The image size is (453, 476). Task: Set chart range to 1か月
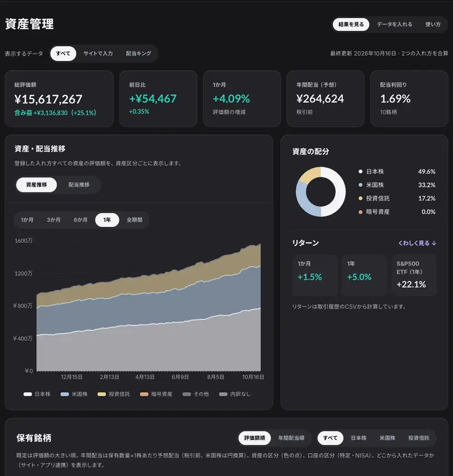click(x=27, y=220)
